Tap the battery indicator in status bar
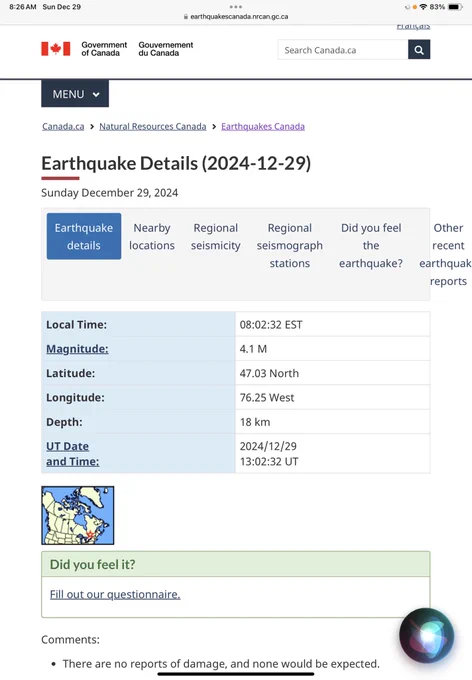The height and width of the screenshot is (680, 472). pyautogui.click(x=455, y=7)
